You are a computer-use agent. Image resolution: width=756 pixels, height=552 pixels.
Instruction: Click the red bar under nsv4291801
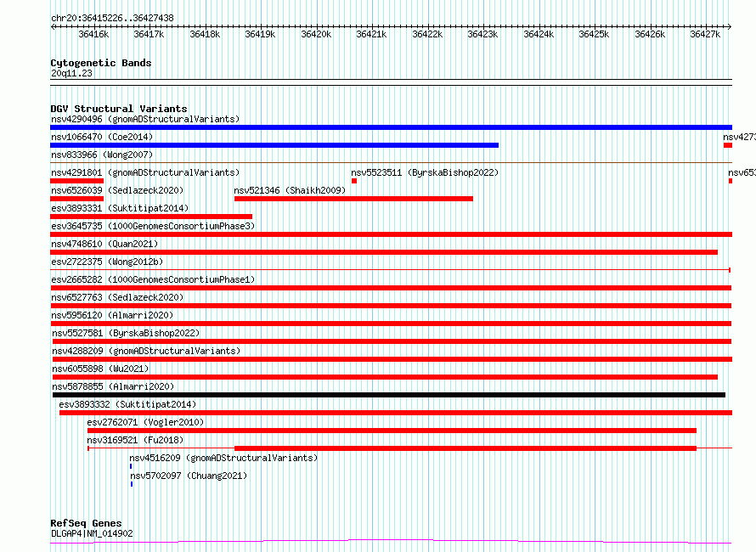tap(76, 181)
